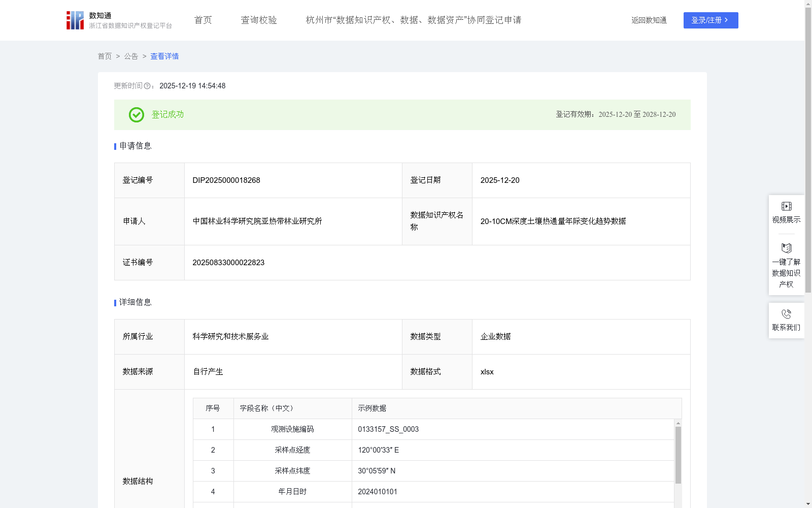
Task: Click industry value 科学研究和技术服务业
Action: click(230, 337)
